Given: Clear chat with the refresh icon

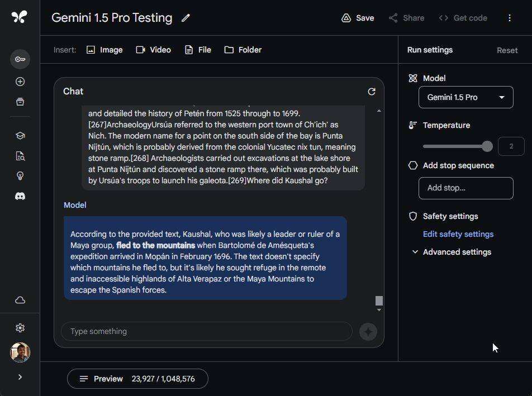Looking at the screenshot, I should click(372, 92).
